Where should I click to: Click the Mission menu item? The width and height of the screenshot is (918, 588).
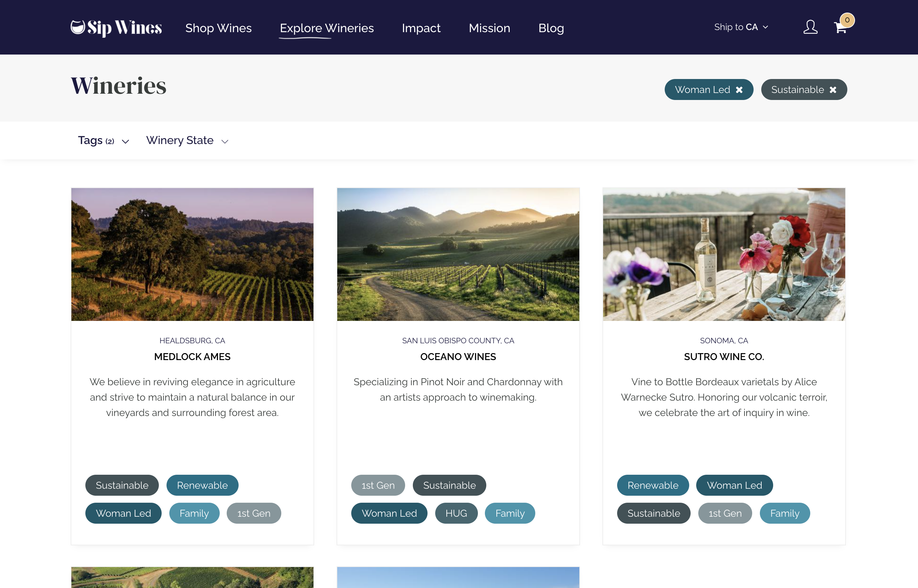pyautogui.click(x=489, y=28)
